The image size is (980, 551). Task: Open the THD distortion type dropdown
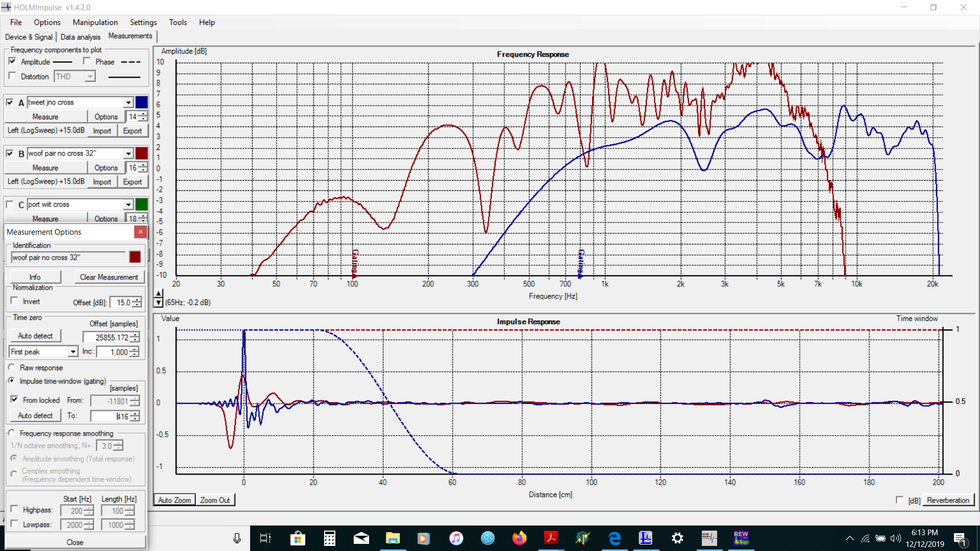(90, 77)
